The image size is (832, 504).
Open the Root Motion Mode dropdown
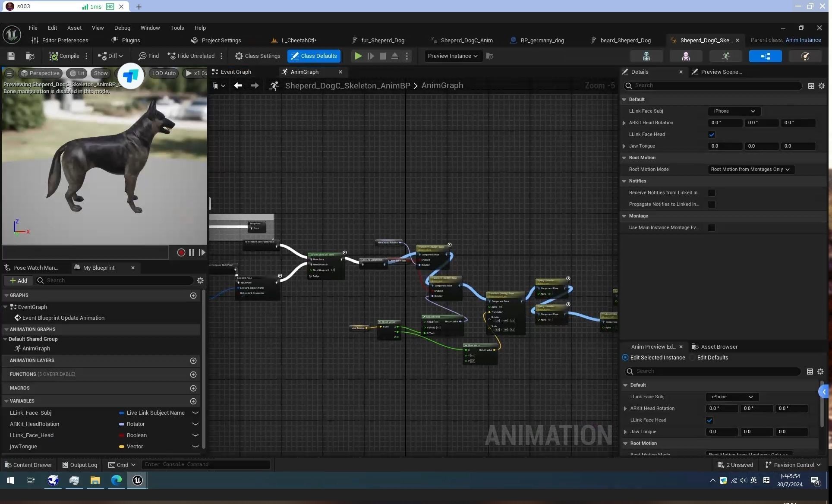pyautogui.click(x=751, y=170)
